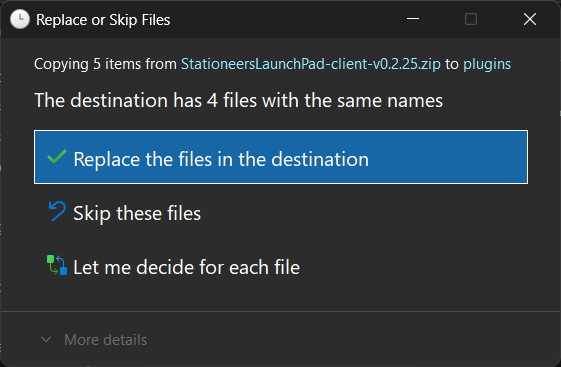The image size is (561, 367).
Task: Click the clock icon in title bar
Action: pos(20,19)
